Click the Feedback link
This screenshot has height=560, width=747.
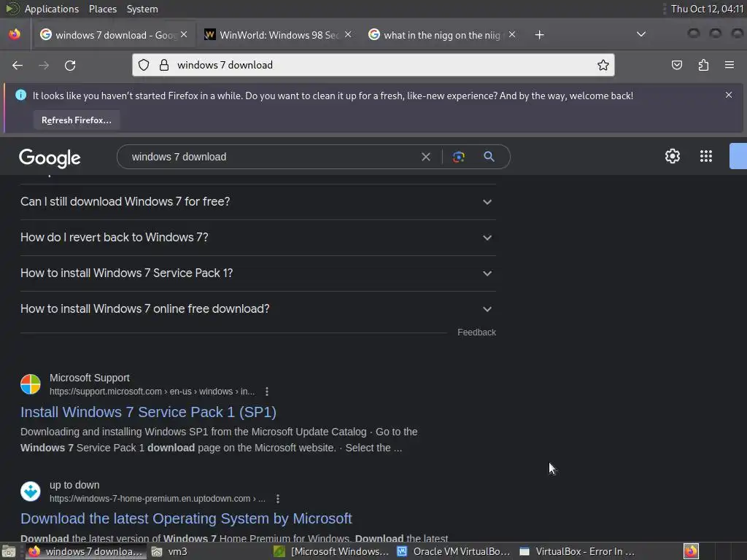476,332
